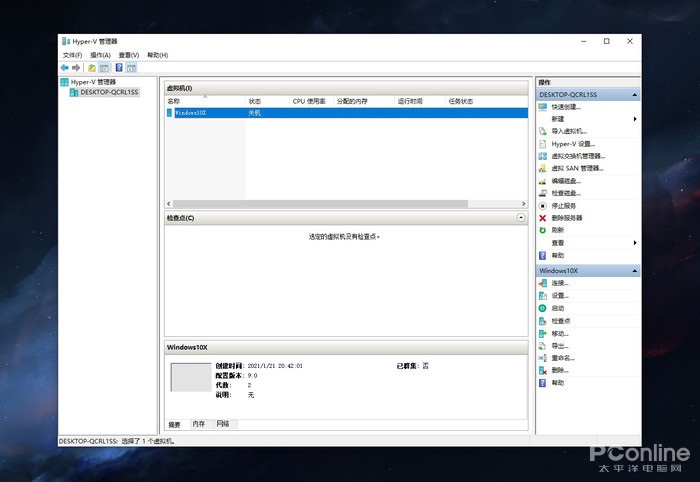Viewport: 700px width, 482px height.
Task: Click 编辑磁盘 in the actions pane
Action: click(x=566, y=181)
